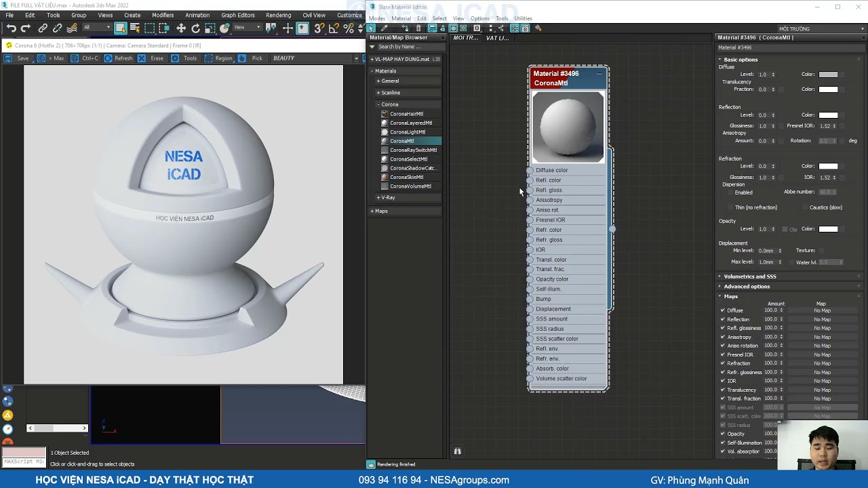The image size is (868, 488).
Task: Activate Bind to Space Warp tool
Action: point(72,28)
